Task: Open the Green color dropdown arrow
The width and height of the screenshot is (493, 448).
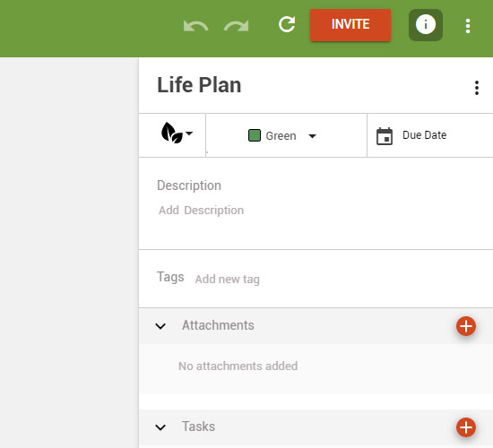Action: (312, 136)
